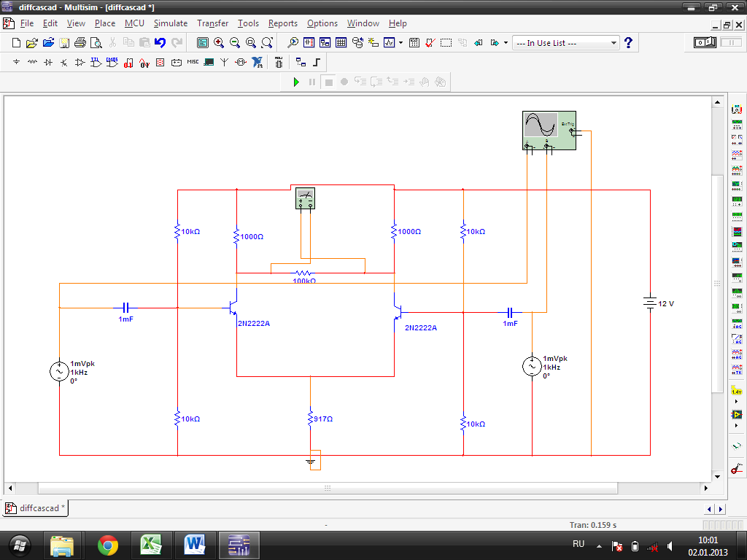Screen dimensions: 747x560
Task: Run the simulation with green play button
Action: coord(296,82)
